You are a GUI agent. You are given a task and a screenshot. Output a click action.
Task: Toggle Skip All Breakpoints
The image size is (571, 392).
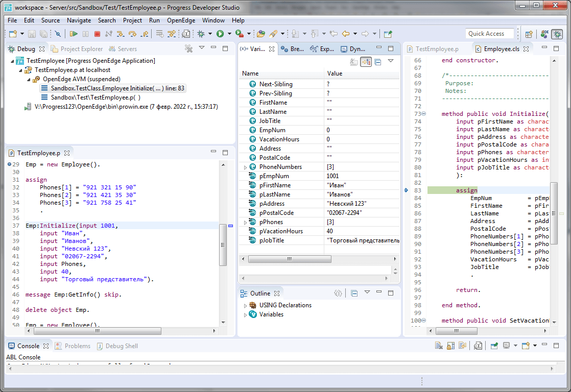pos(58,34)
